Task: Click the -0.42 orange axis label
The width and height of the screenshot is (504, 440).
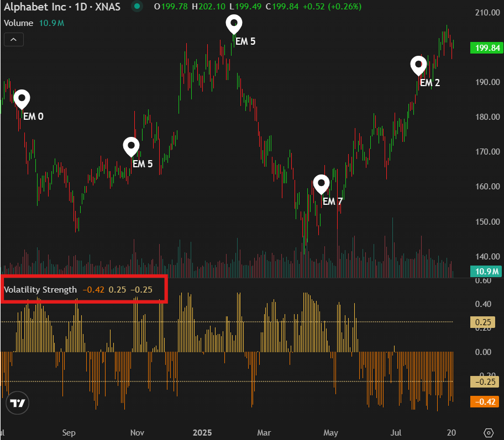Action: click(x=485, y=402)
